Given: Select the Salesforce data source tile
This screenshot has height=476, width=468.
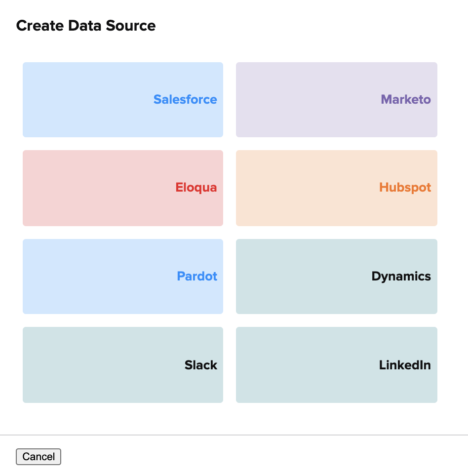Looking at the screenshot, I should click(x=123, y=100).
